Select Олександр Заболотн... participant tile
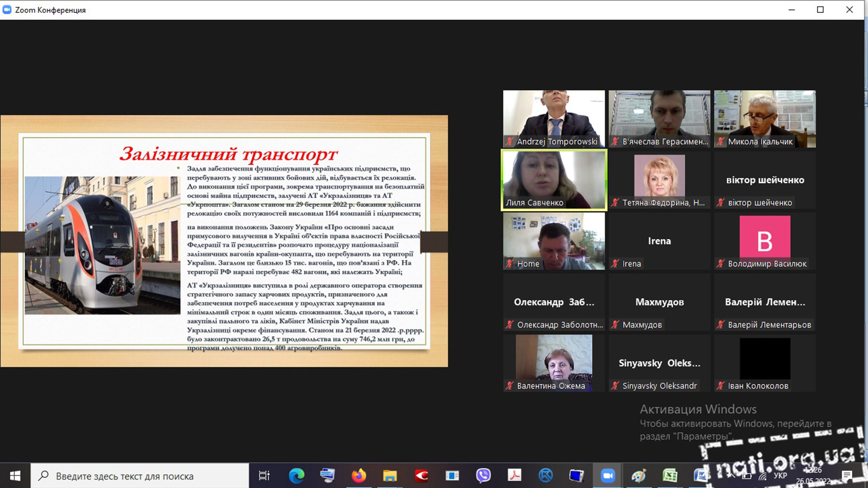The width and height of the screenshot is (868, 488). pyautogui.click(x=554, y=302)
